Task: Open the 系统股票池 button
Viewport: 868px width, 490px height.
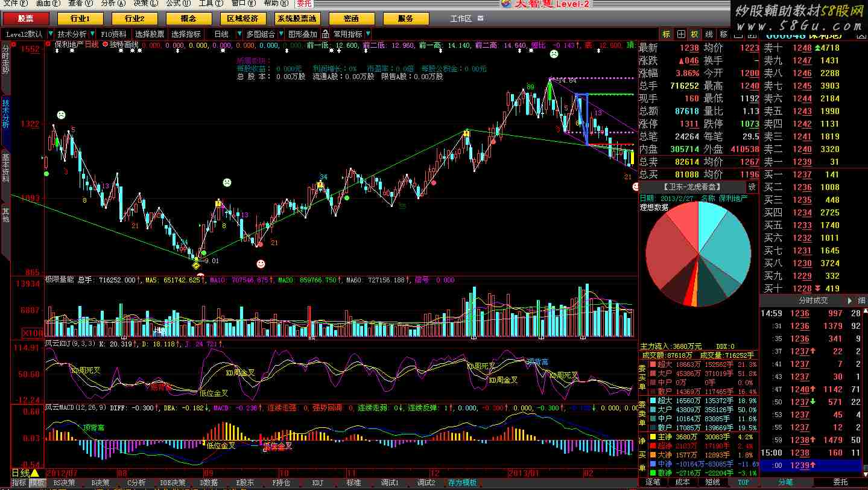Action: pyautogui.click(x=297, y=19)
